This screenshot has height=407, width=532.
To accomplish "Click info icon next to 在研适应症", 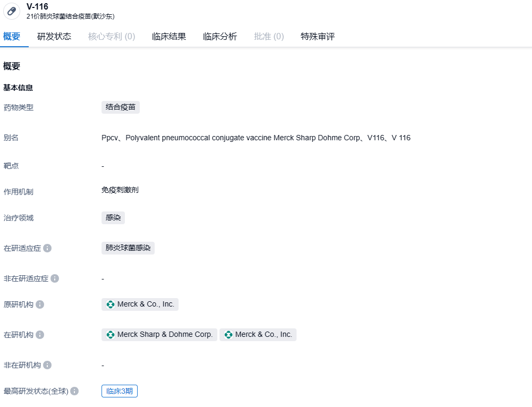I will (x=47, y=248).
